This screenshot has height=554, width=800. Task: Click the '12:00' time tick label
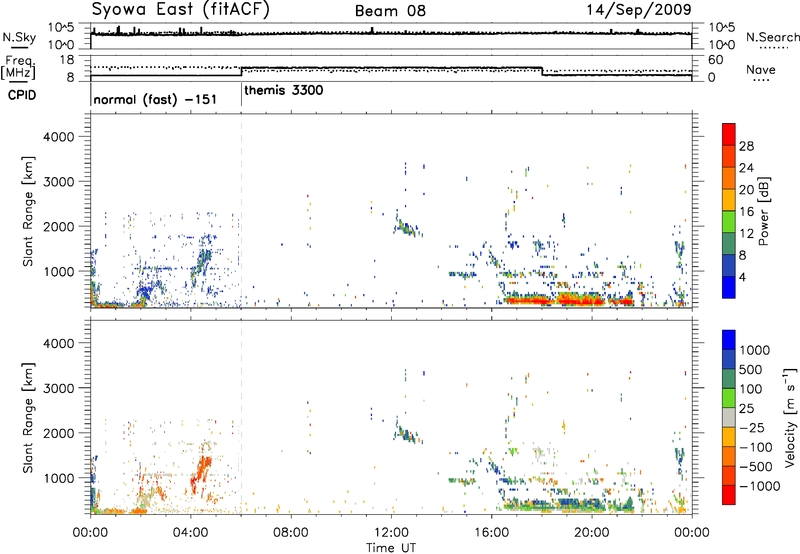[391, 533]
